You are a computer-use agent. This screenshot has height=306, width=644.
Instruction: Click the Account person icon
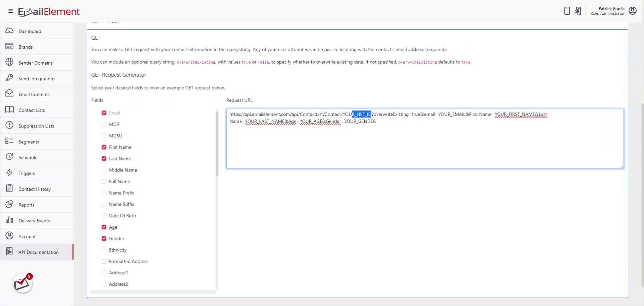pos(9,236)
